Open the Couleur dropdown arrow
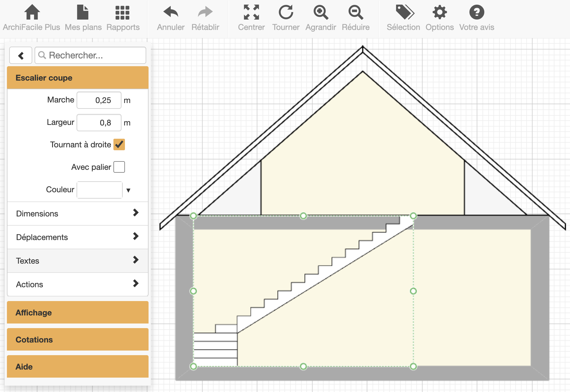This screenshot has height=392, width=570. [128, 190]
